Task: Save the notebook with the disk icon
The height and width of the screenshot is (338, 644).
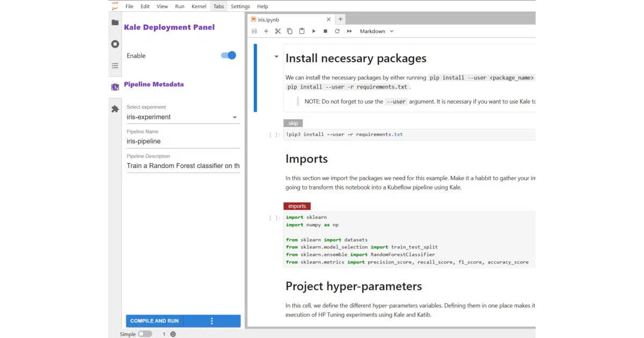Action: [254, 31]
